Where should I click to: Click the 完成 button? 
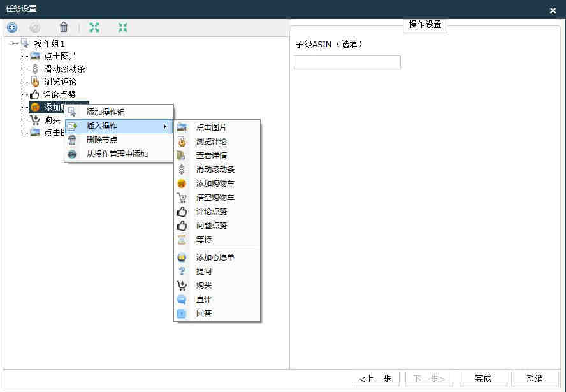[x=483, y=379]
